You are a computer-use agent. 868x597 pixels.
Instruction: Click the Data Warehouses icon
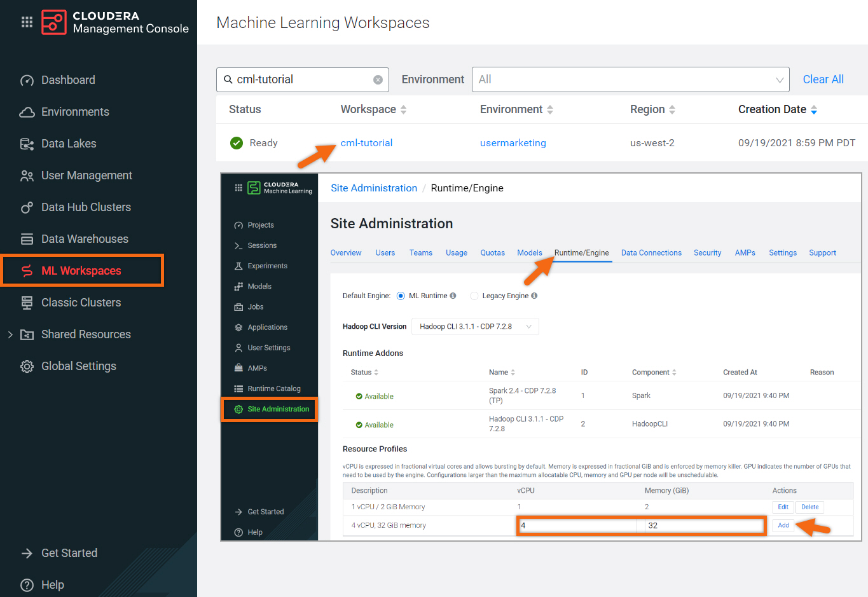coord(27,239)
